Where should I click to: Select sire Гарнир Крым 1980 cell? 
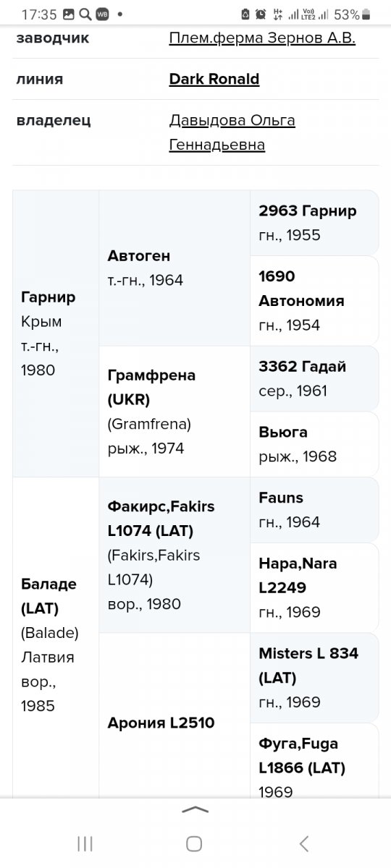tap(56, 333)
